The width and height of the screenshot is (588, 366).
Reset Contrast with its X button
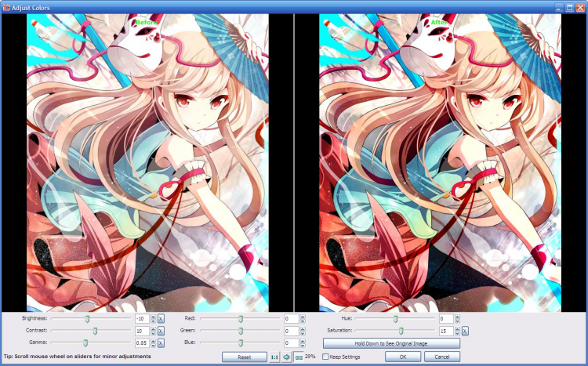tap(161, 331)
